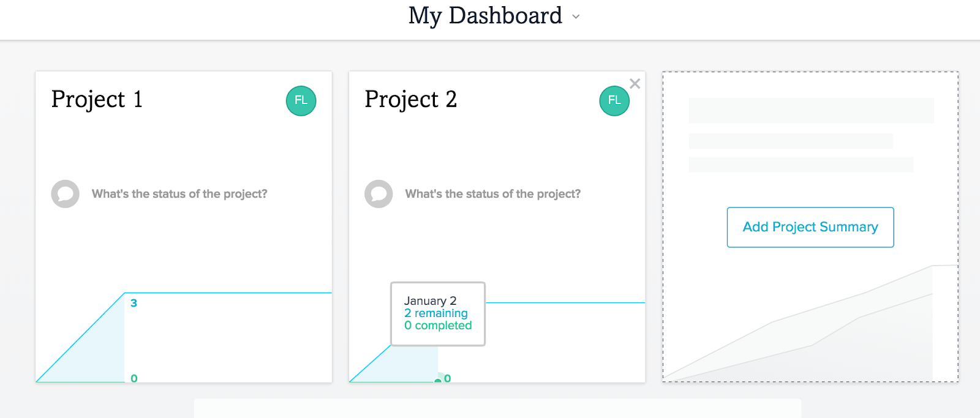Click the FL avatar on Project 1

point(301,101)
